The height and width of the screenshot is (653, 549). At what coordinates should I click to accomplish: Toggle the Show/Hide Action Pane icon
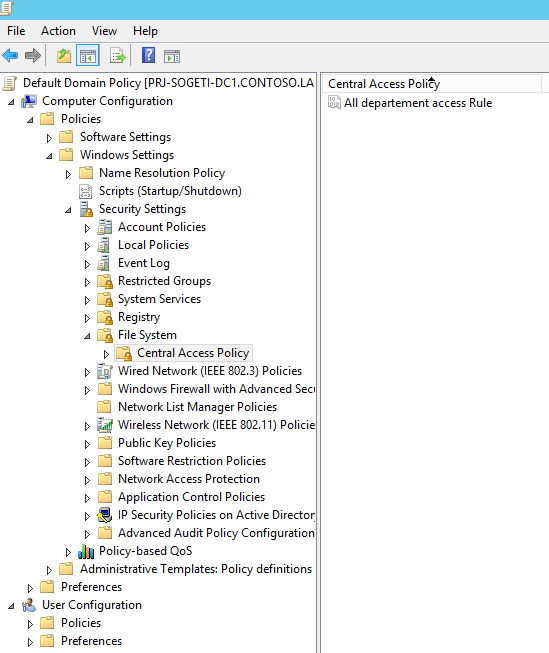pyautogui.click(x=172, y=56)
